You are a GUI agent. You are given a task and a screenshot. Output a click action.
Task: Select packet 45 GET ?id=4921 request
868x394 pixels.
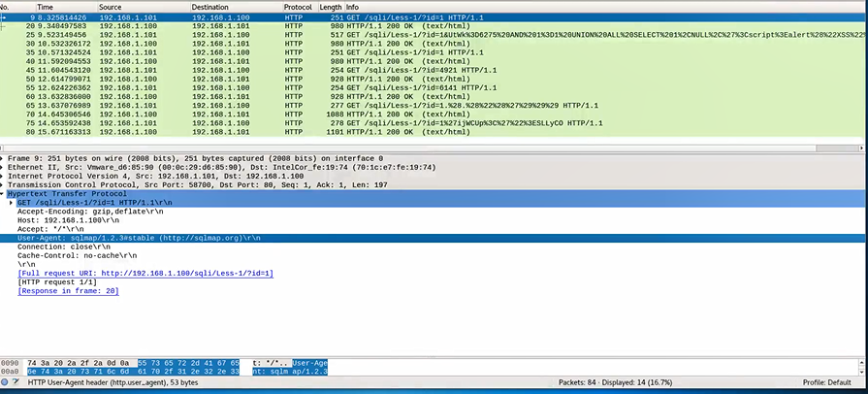[x=432, y=71]
